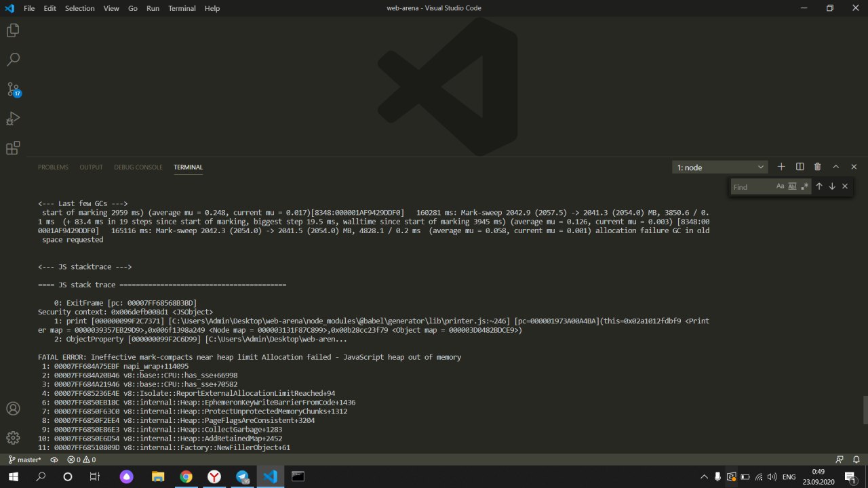868x488 pixels.
Task: Click the master* branch in status bar
Action: pyautogui.click(x=25, y=460)
